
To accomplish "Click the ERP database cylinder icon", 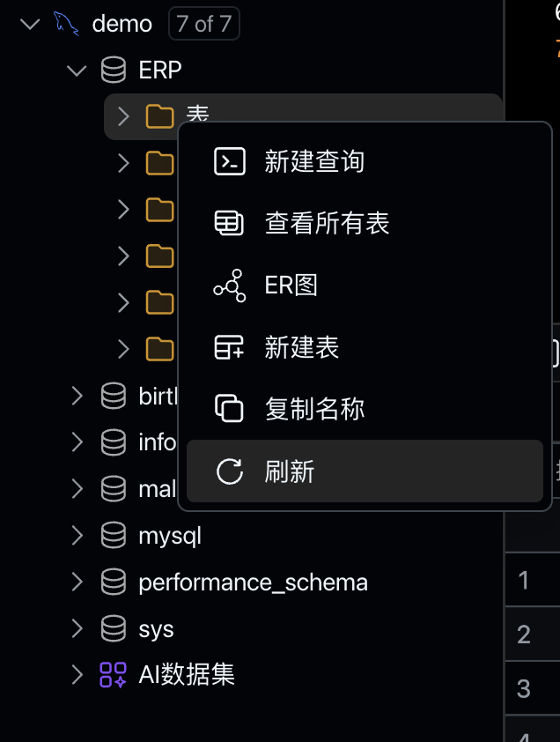I will [113, 70].
